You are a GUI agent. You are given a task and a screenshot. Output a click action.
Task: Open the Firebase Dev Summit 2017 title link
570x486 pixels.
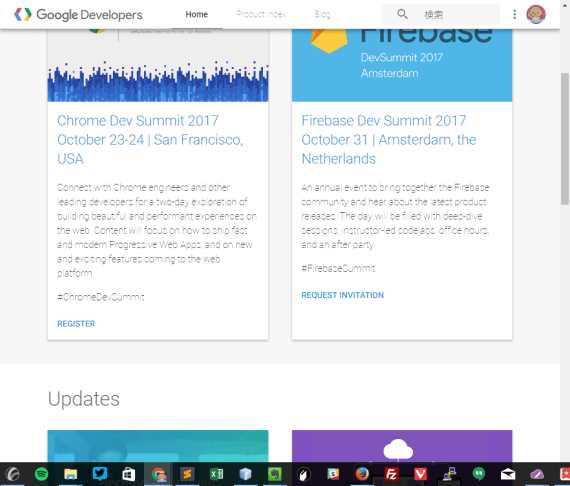[389, 140]
